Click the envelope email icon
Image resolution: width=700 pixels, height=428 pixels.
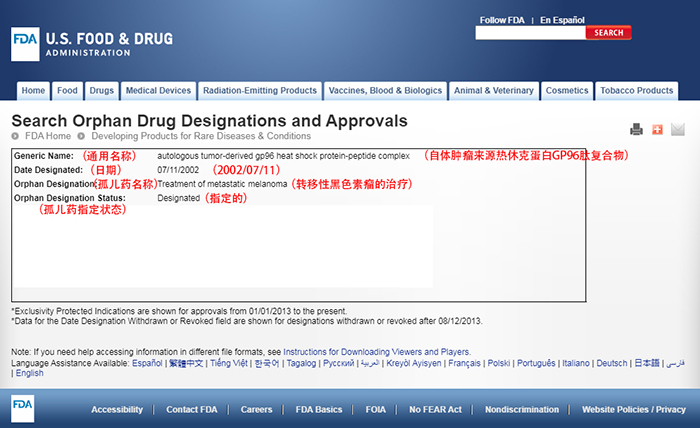[x=677, y=129]
